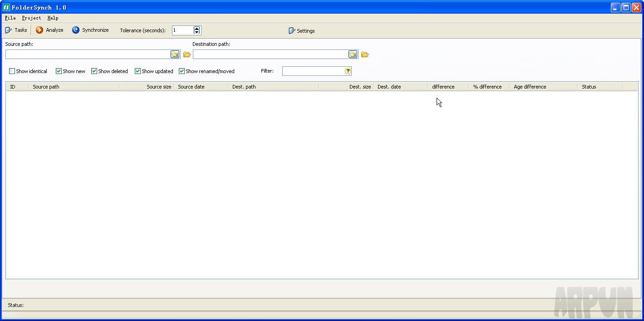Open the Tasks toolbar icon
644x321 pixels.
[x=9, y=30]
